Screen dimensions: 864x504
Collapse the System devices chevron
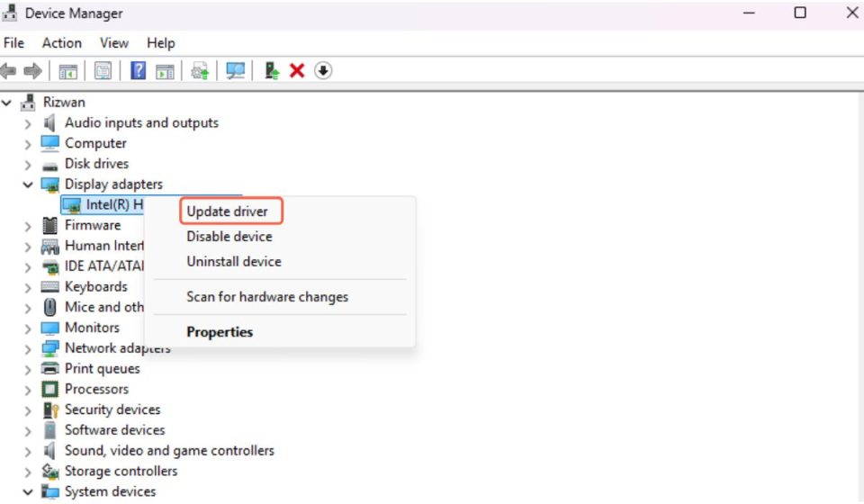(x=28, y=492)
